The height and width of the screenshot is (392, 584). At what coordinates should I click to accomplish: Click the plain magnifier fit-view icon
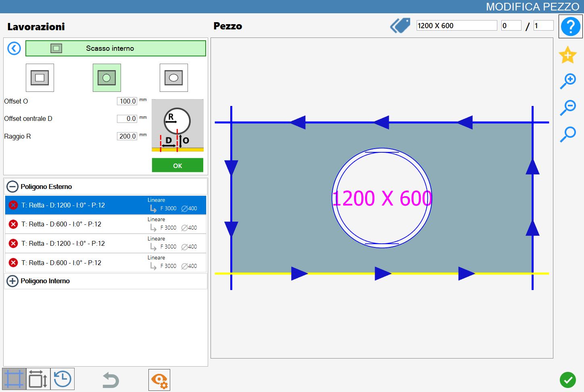(x=568, y=134)
